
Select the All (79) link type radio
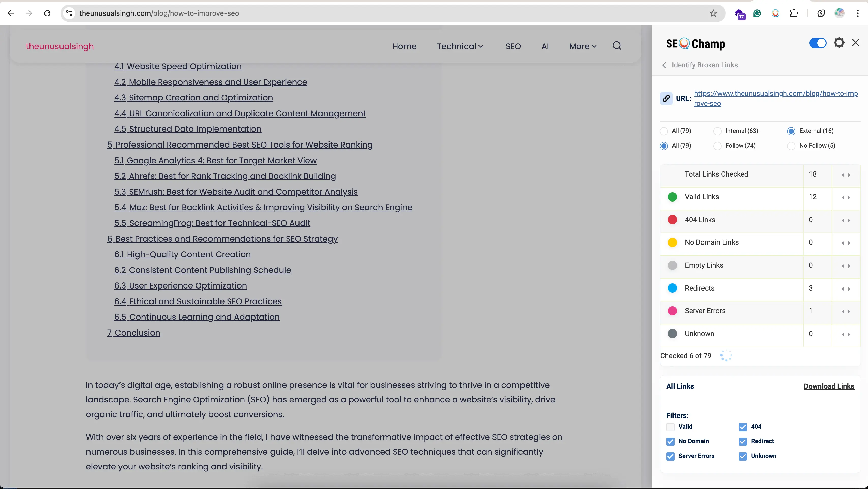(x=664, y=131)
